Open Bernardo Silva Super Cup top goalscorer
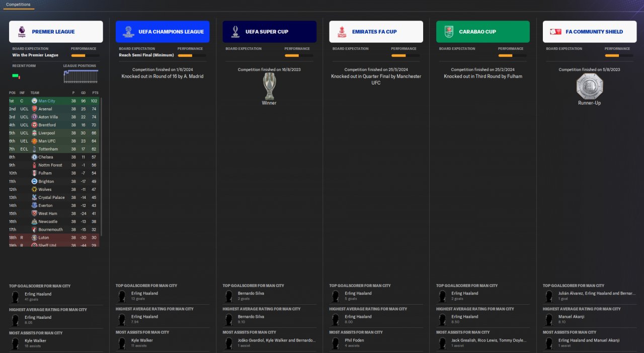The image size is (644, 353). coord(251,294)
